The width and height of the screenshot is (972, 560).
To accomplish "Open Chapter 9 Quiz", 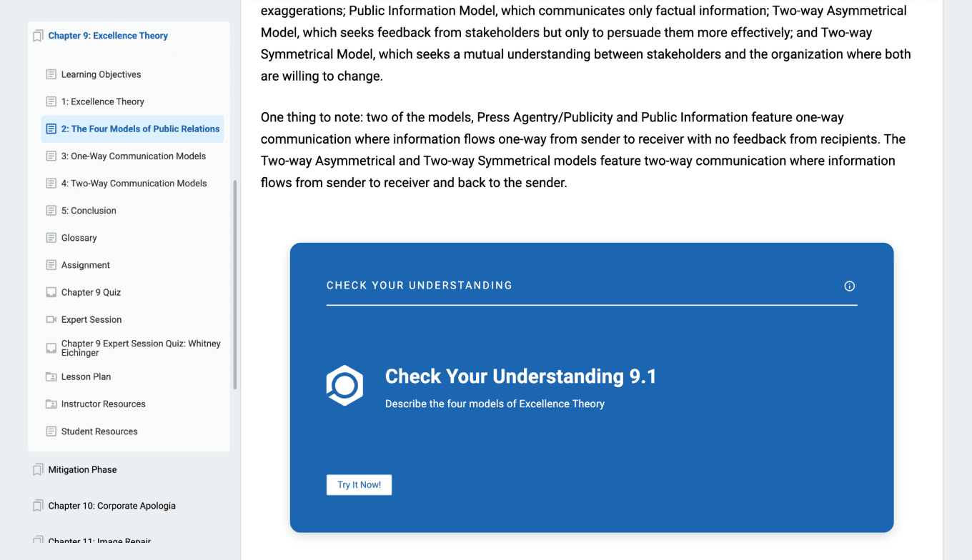I will [91, 292].
